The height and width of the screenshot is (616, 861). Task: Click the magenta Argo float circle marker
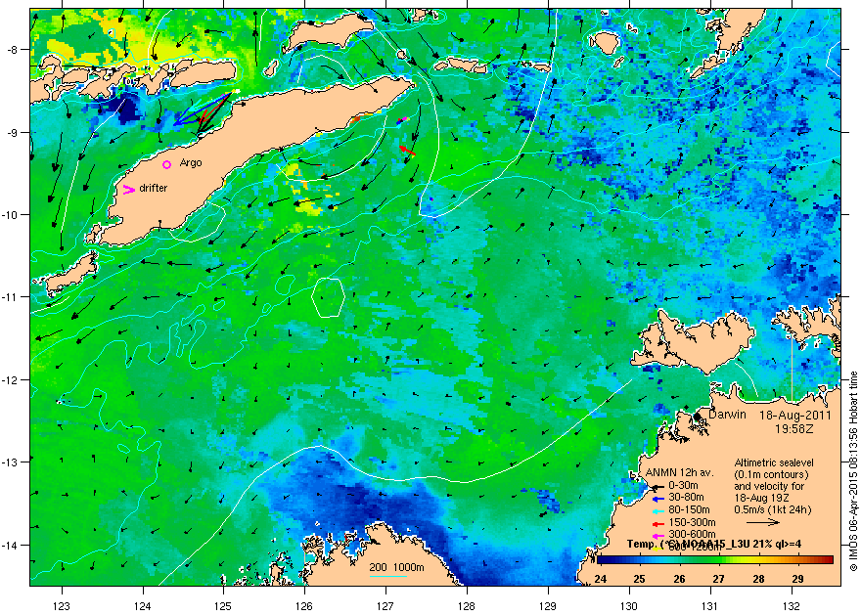pyautogui.click(x=167, y=164)
